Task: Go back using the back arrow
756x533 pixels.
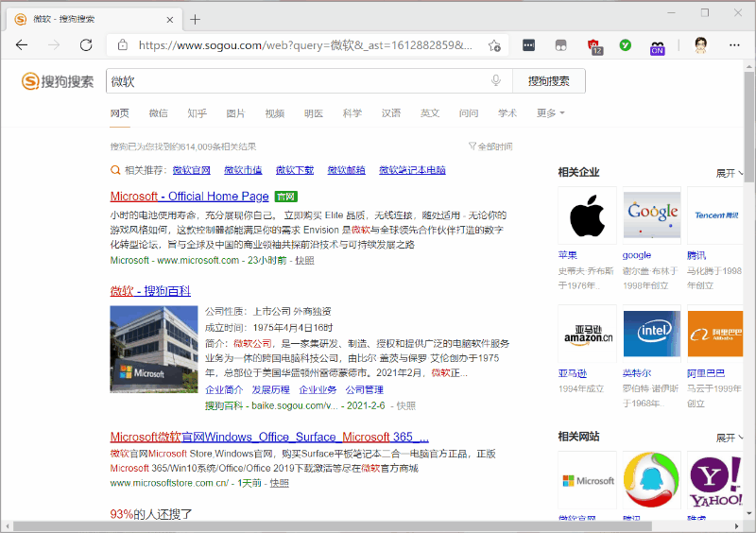Action: (22, 45)
